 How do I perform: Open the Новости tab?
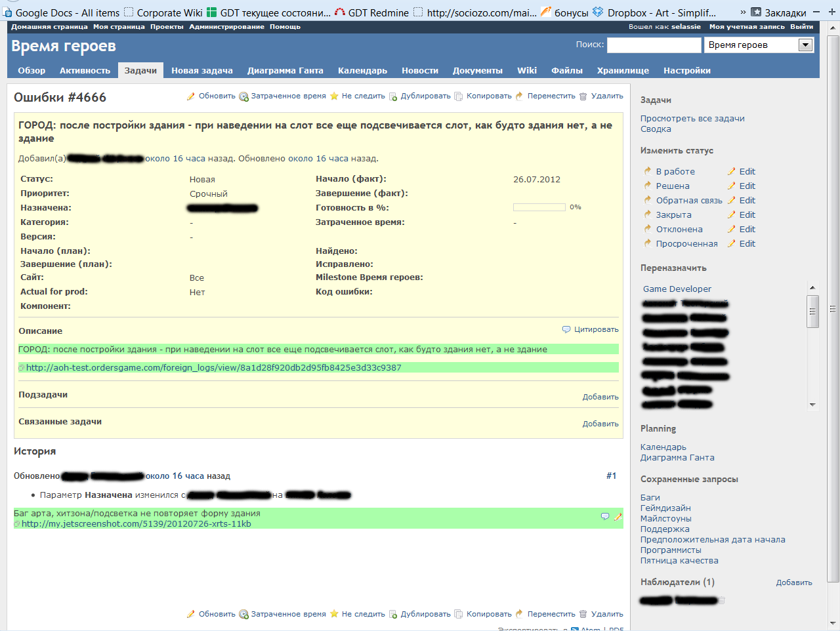click(420, 71)
